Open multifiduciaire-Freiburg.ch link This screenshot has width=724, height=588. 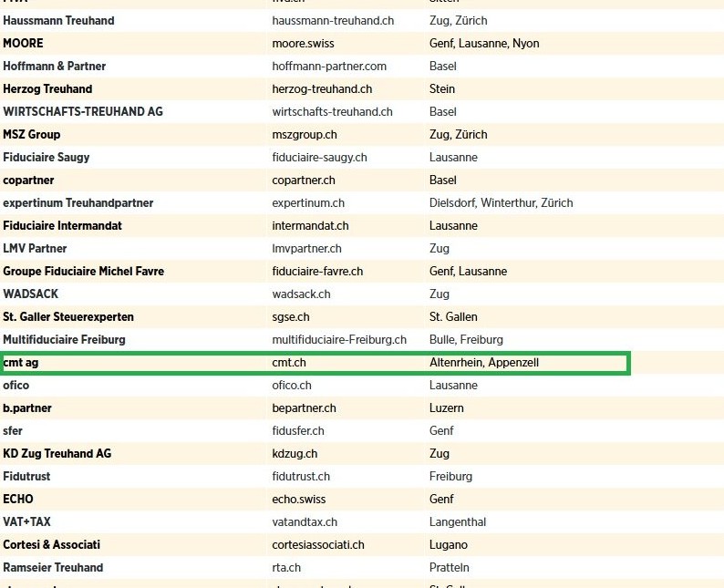pyautogui.click(x=339, y=340)
